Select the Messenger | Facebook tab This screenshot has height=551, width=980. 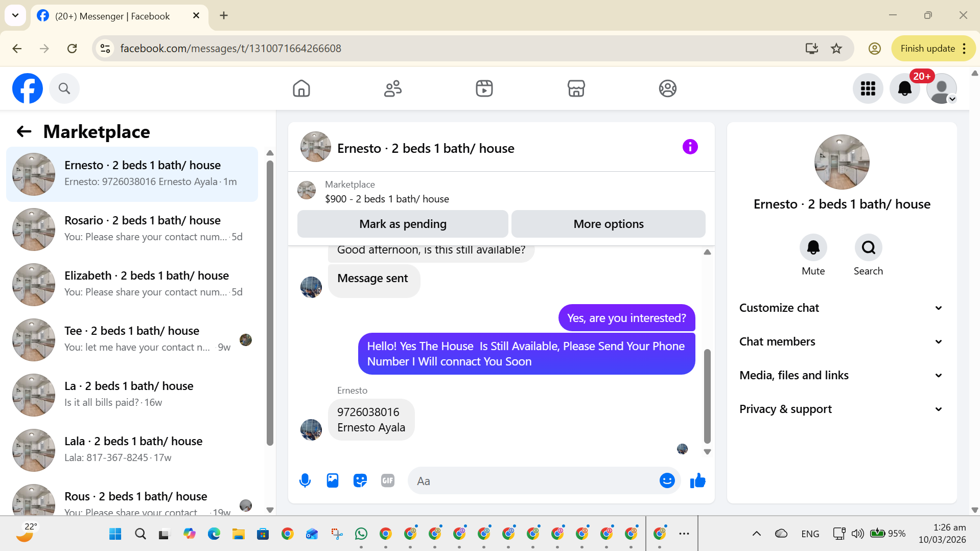pyautogui.click(x=119, y=16)
